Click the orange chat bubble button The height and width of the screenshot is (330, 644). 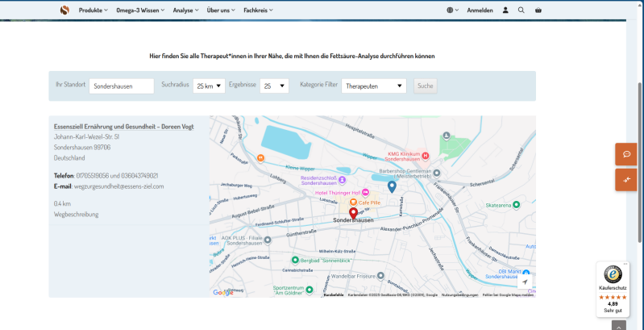pos(626,153)
